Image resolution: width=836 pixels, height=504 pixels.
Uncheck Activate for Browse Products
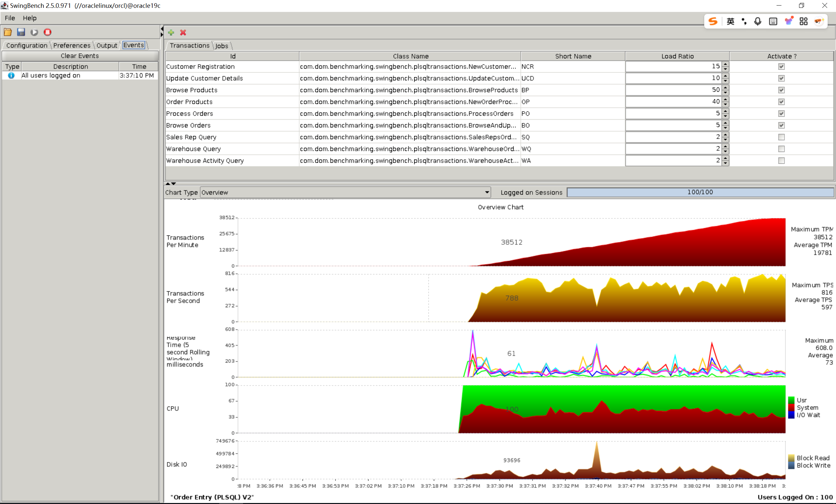click(781, 90)
